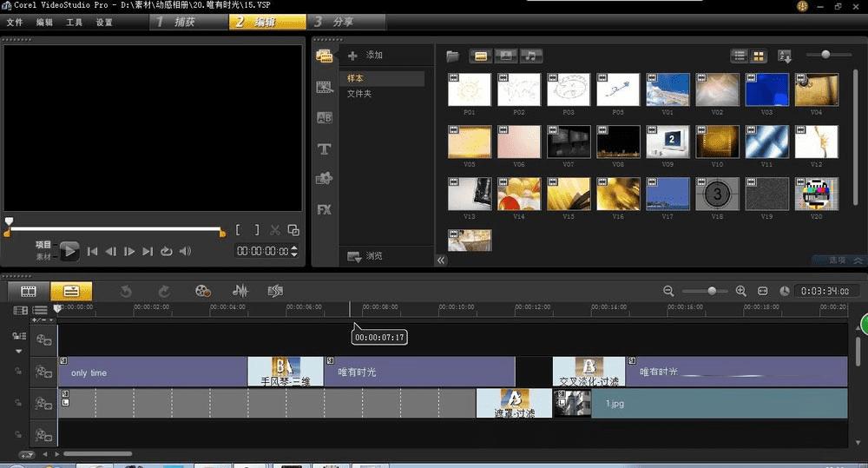This screenshot has height=468, width=868.
Task: Click the scissors split clip icon
Action: (x=275, y=230)
